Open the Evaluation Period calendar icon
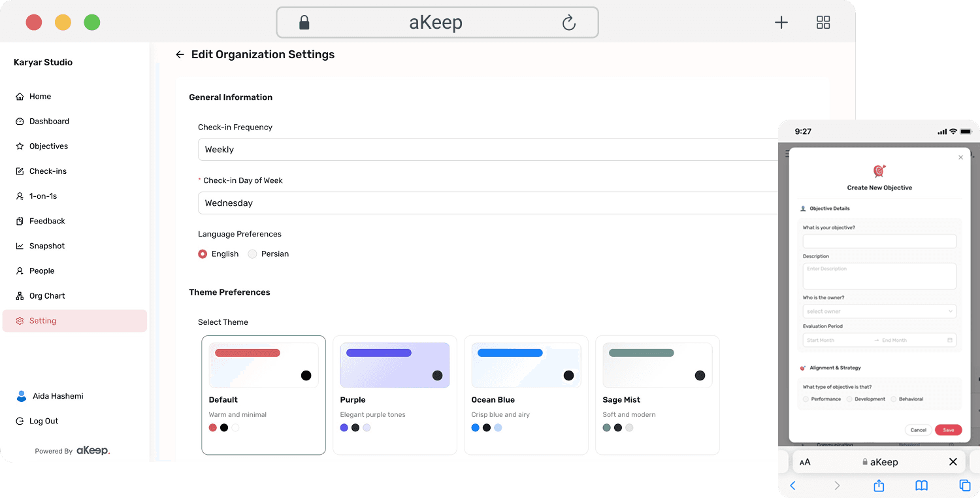This screenshot has width=980, height=498. [x=950, y=340]
